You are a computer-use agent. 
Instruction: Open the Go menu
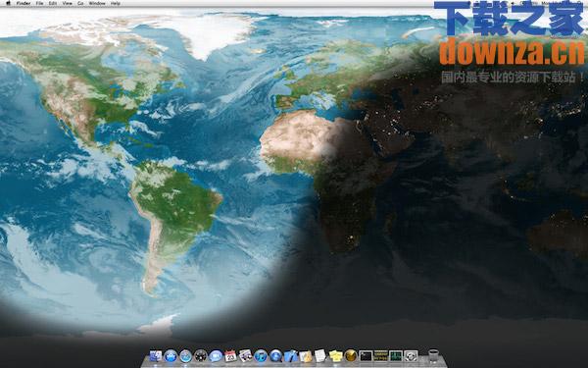80,3
